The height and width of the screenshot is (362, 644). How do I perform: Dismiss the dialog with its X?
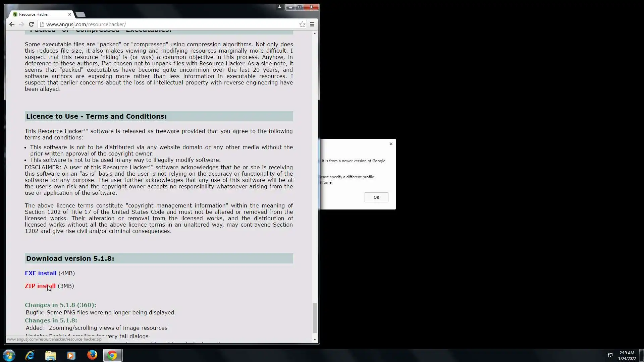[391, 144]
